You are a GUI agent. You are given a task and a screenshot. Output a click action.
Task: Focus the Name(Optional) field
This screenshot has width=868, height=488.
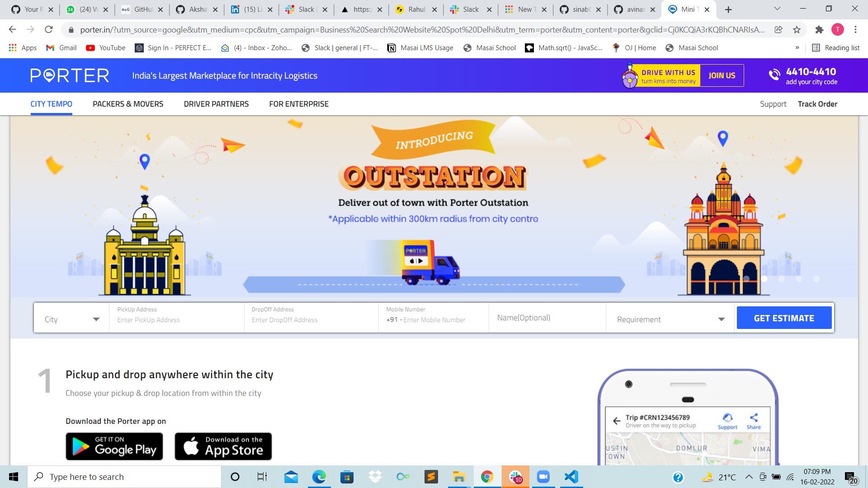pos(547,318)
